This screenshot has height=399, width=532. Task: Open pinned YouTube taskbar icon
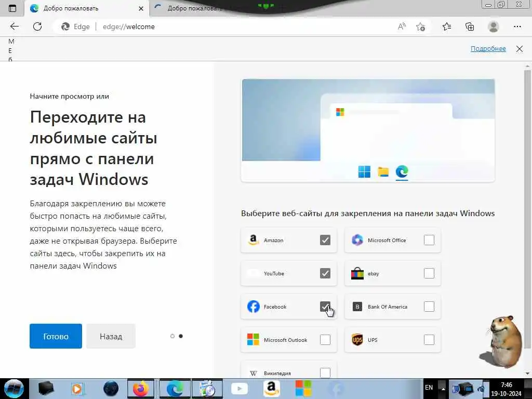pos(240,389)
